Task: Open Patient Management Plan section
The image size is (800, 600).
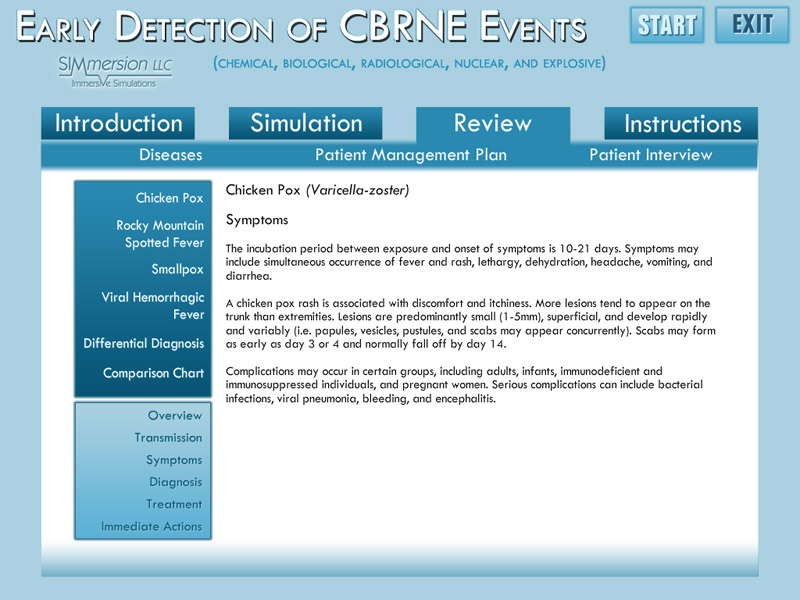Action: click(411, 155)
